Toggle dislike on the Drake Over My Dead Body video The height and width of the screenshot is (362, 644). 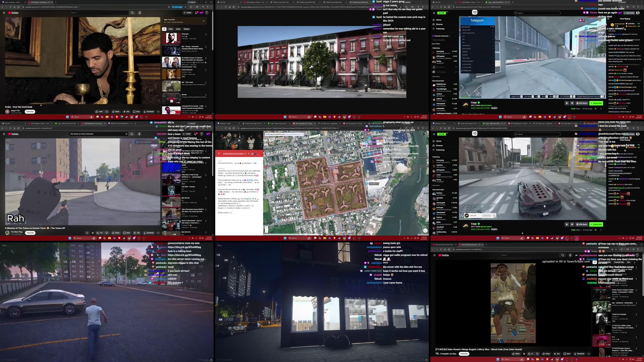[x=107, y=111]
